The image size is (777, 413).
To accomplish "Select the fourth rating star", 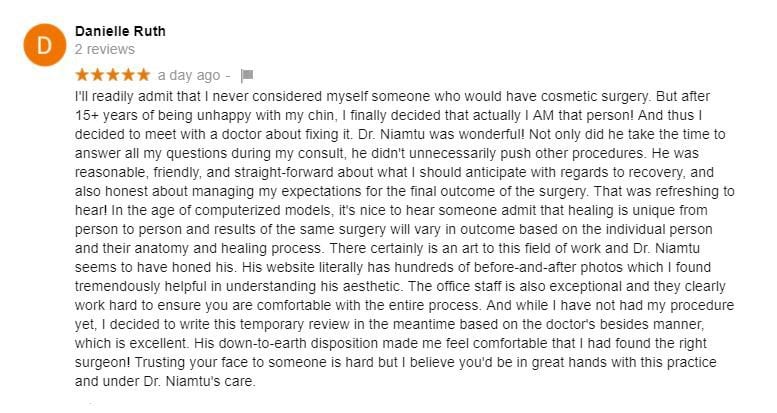I will (x=128, y=75).
